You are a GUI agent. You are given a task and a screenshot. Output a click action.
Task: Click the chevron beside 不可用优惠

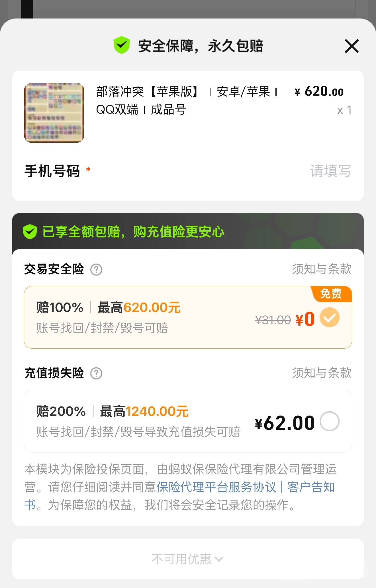(x=219, y=559)
